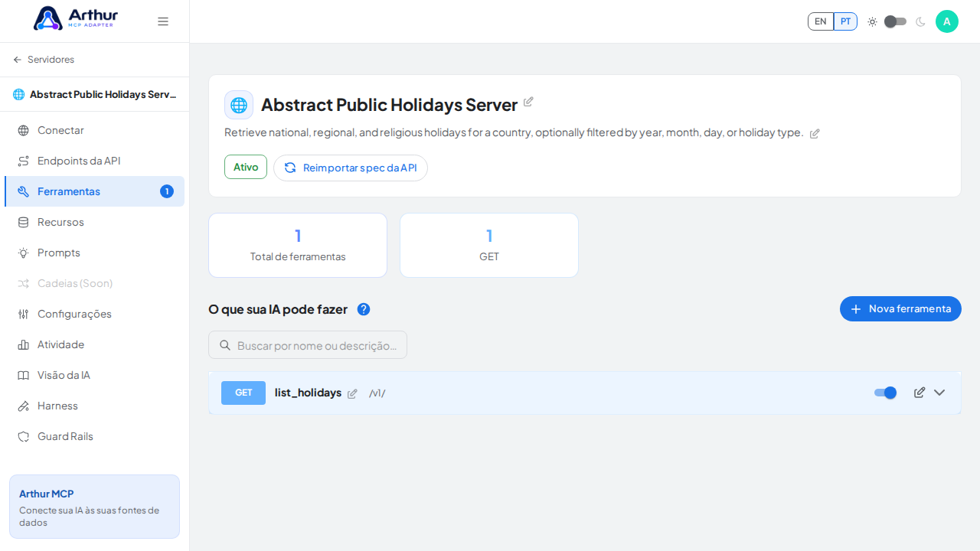The image size is (980, 551).
Task: Open Configurações section
Action: click(x=95, y=314)
